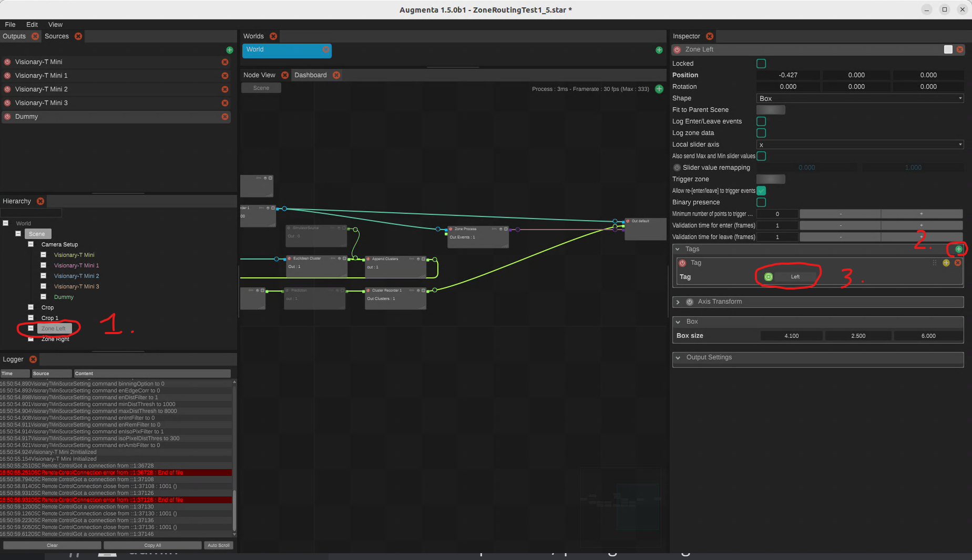The height and width of the screenshot is (560, 972).
Task: Switch to the Outputs tab
Action: 14,36
